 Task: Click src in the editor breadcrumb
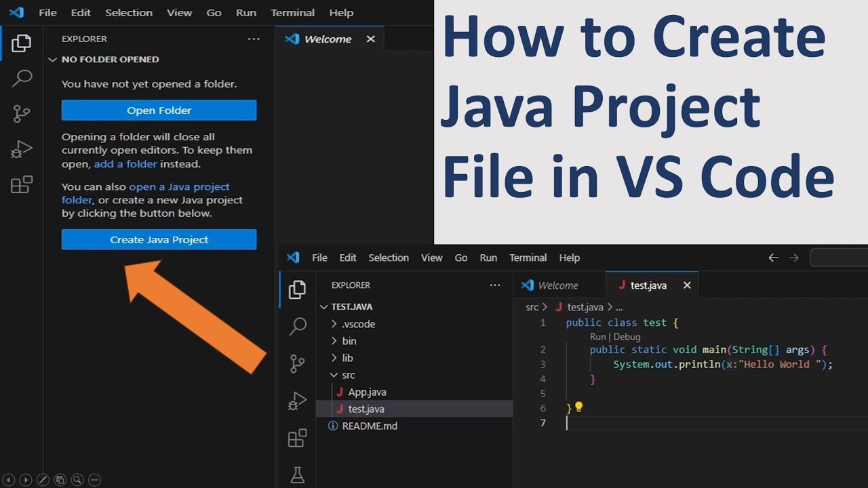click(x=532, y=307)
